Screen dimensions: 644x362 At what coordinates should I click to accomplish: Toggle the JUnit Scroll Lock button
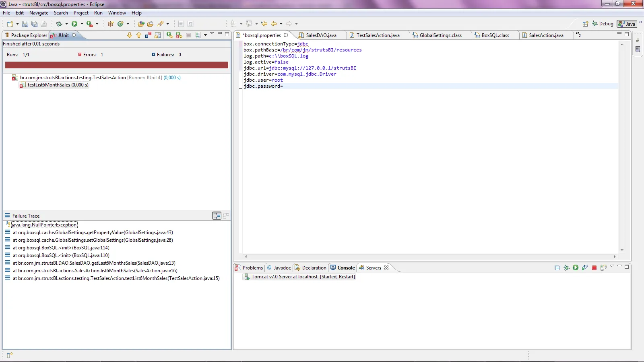(158, 35)
